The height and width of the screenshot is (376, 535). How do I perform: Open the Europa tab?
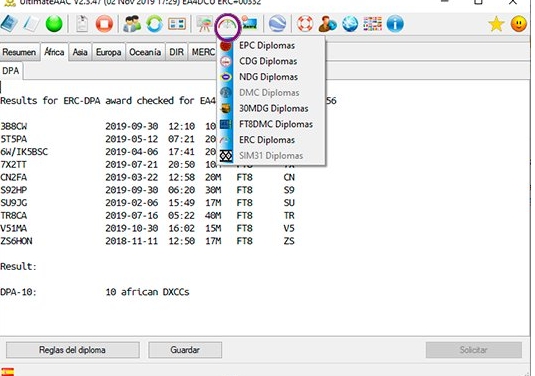click(109, 52)
